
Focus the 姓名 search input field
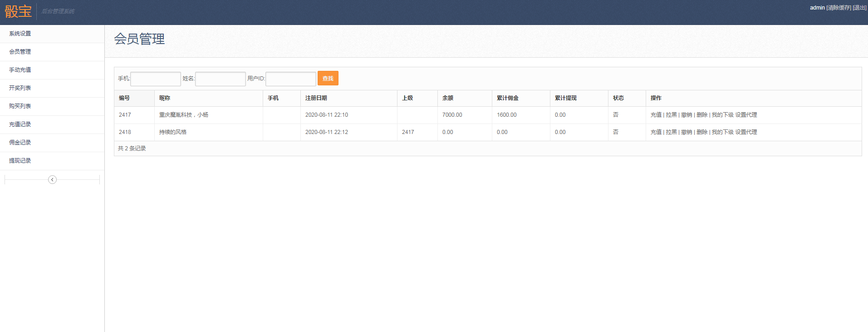221,79
